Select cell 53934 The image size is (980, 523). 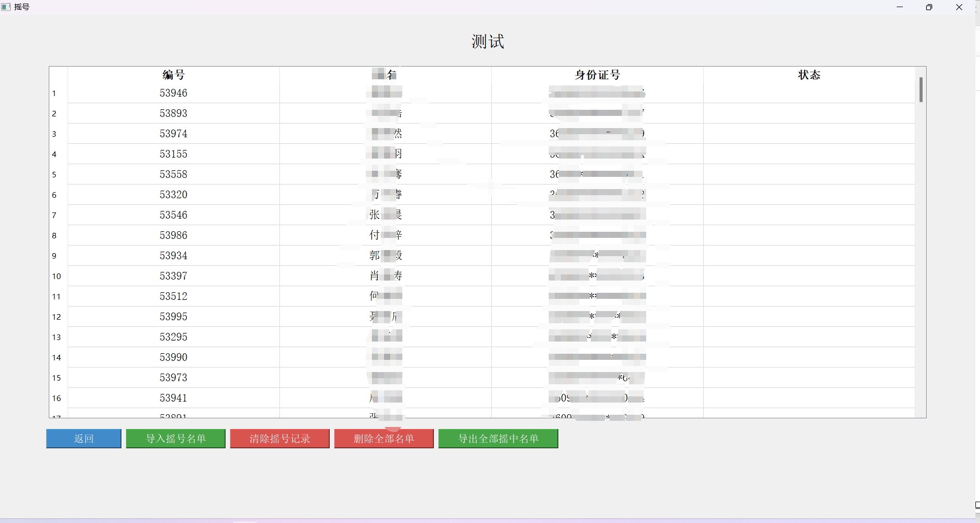point(174,256)
